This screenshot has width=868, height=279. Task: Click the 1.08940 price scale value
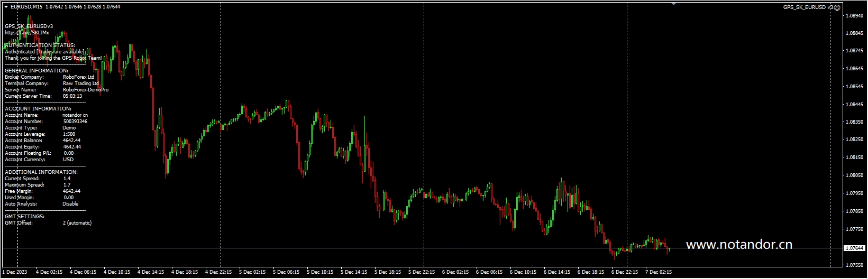(x=855, y=16)
